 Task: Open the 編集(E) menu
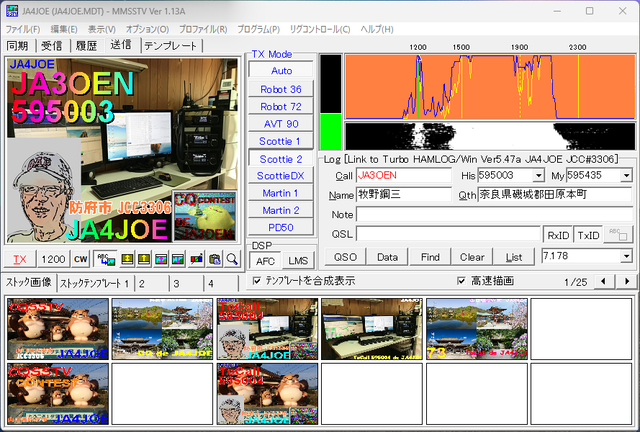[x=64, y=29]
